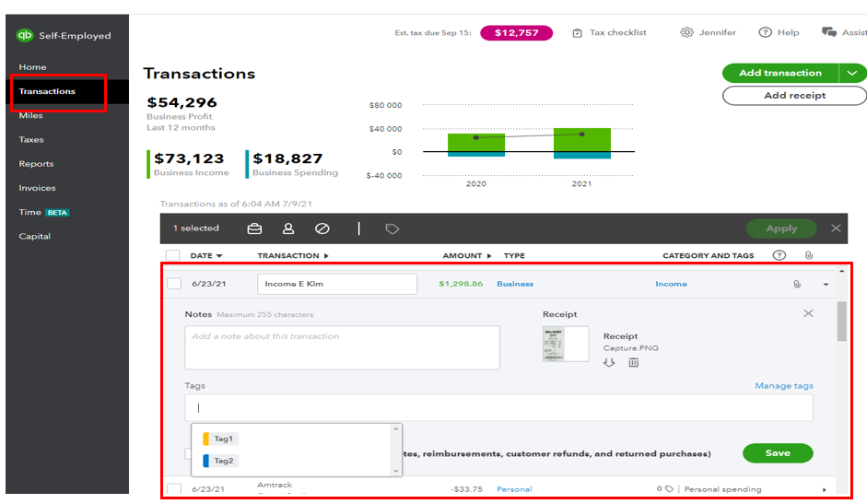
Task: Mark selected as Business briefcase icon
Action: 254,229
